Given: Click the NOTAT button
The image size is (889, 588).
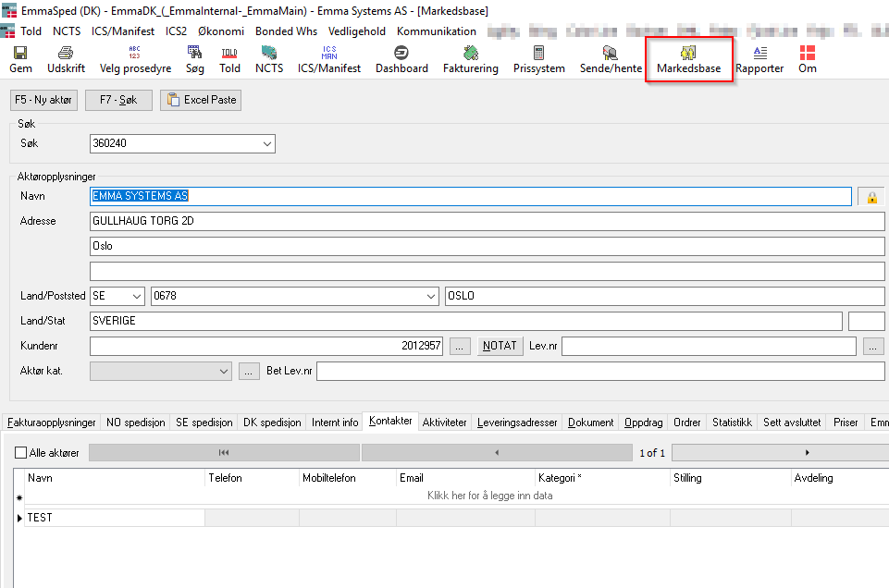Looking at the screenshot, I should click(499, 346).
